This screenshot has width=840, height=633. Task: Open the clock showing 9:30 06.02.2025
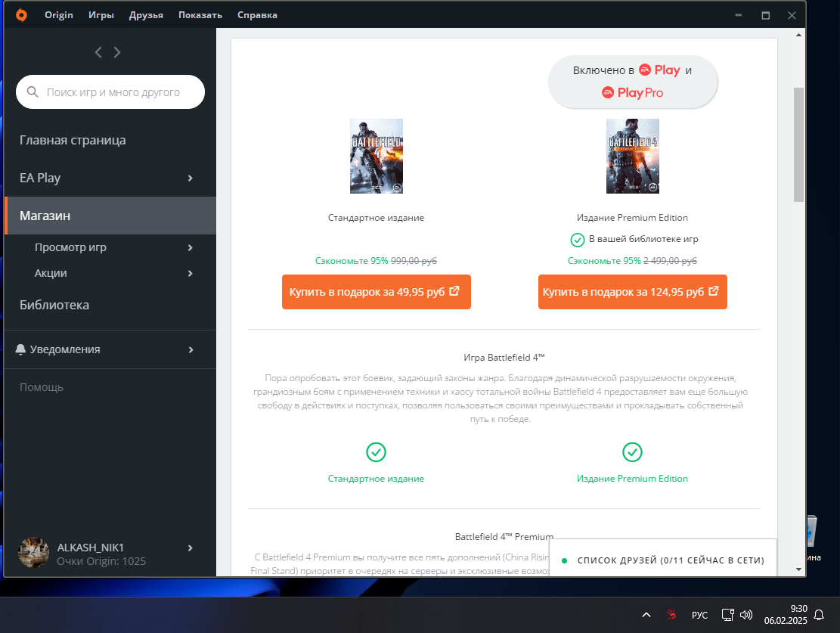tap(786, 615)
